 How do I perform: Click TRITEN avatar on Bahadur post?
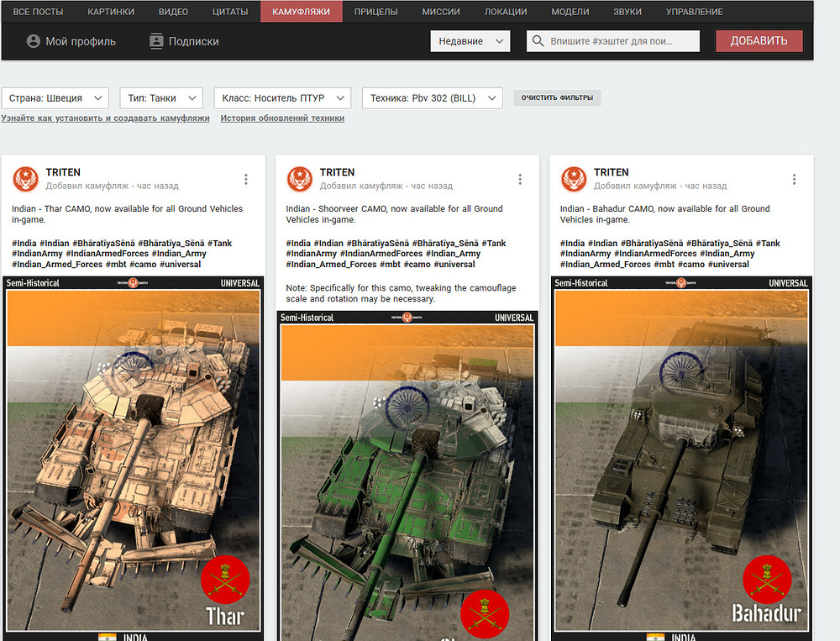[574, 178]
